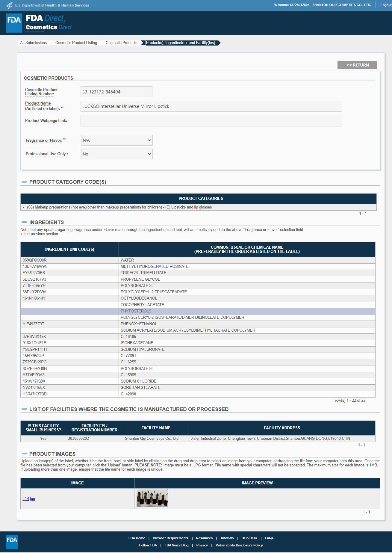
Task: Open Browser Requirements footer link
Action: [170, 538]
